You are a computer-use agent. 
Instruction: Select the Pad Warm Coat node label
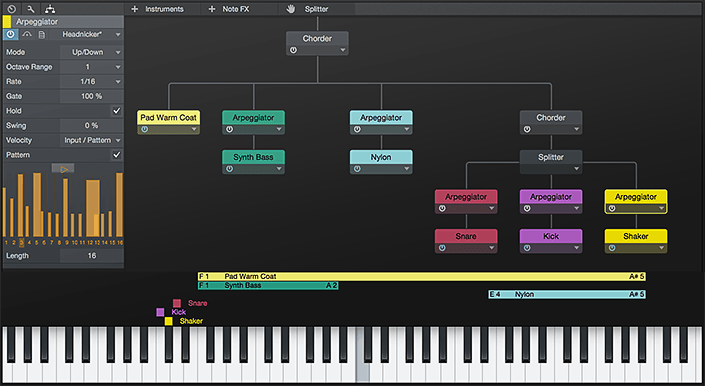point(168,118)
